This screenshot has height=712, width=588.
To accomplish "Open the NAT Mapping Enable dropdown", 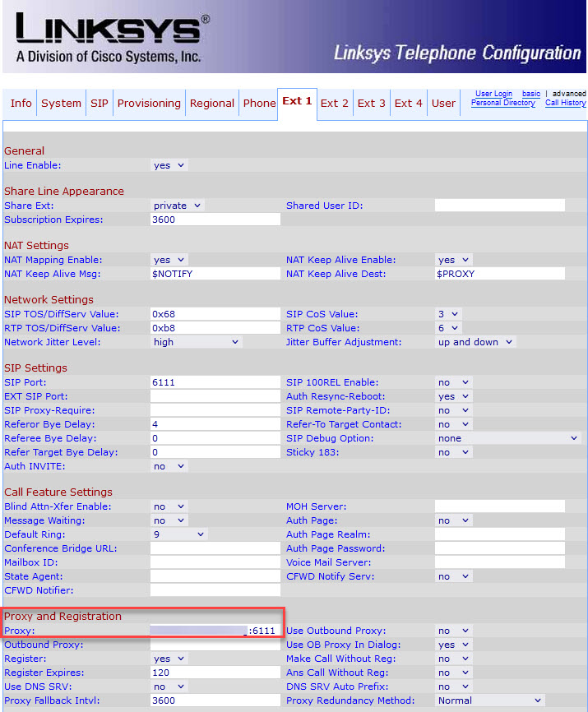I will coord(169,260).
